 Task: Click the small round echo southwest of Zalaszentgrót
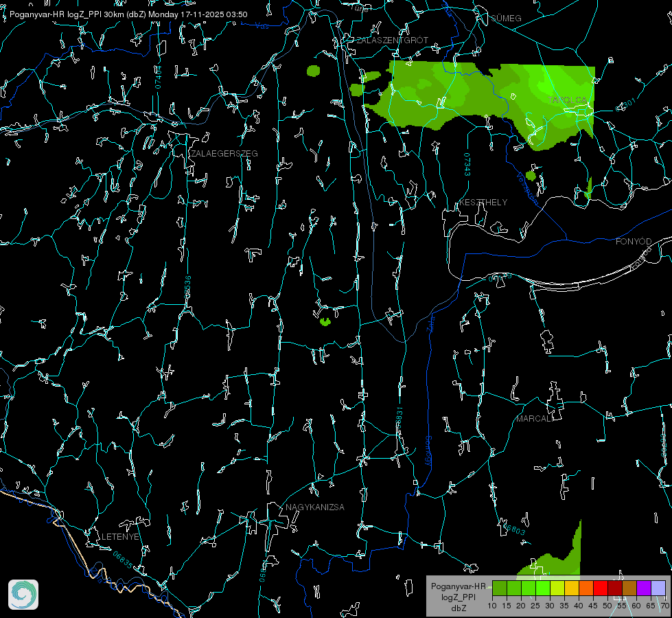pos(313,71)
